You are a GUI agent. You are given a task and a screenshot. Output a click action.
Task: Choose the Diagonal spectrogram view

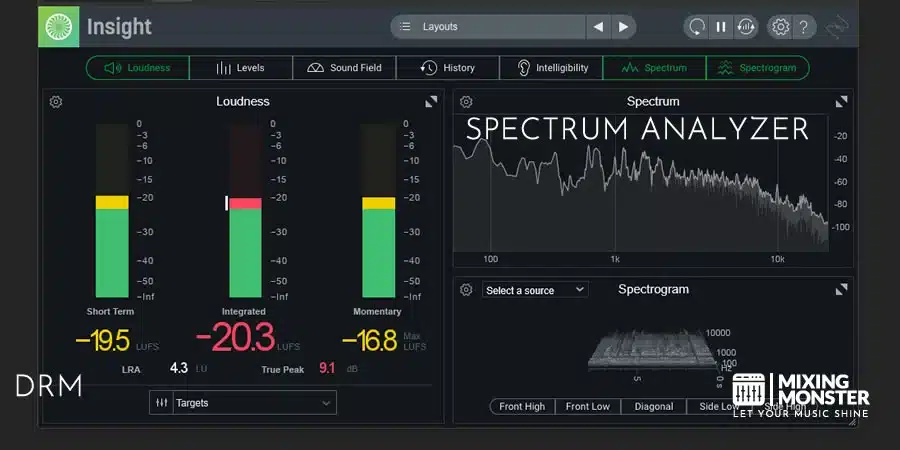pyautogui.click(x=653, y=406)
